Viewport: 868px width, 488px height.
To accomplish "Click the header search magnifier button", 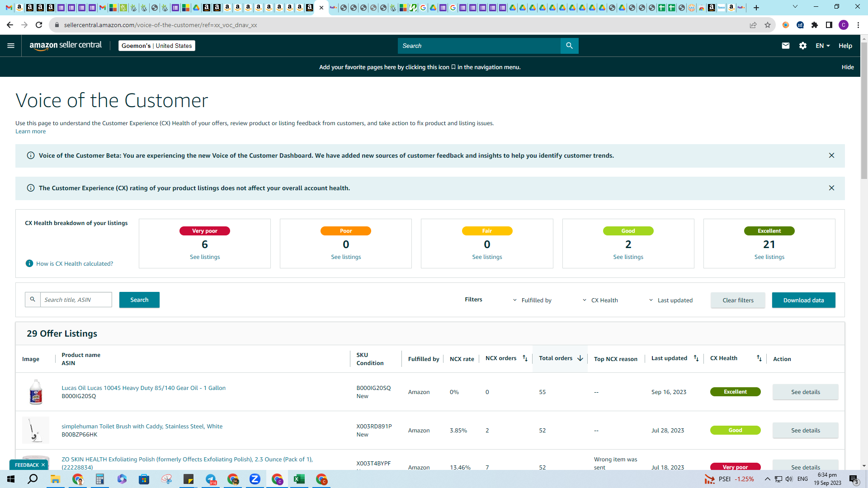I will point(569,46).
